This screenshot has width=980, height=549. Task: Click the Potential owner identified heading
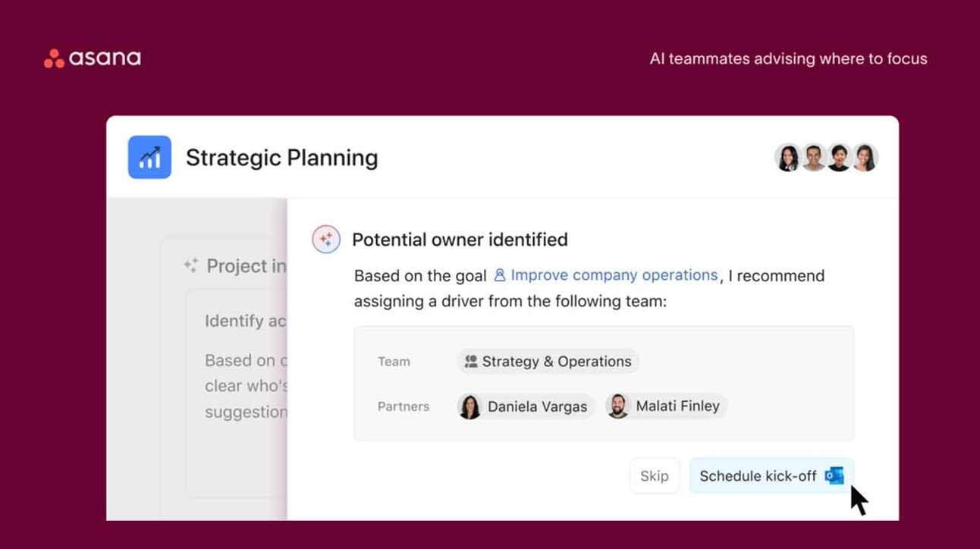point(460,240)
